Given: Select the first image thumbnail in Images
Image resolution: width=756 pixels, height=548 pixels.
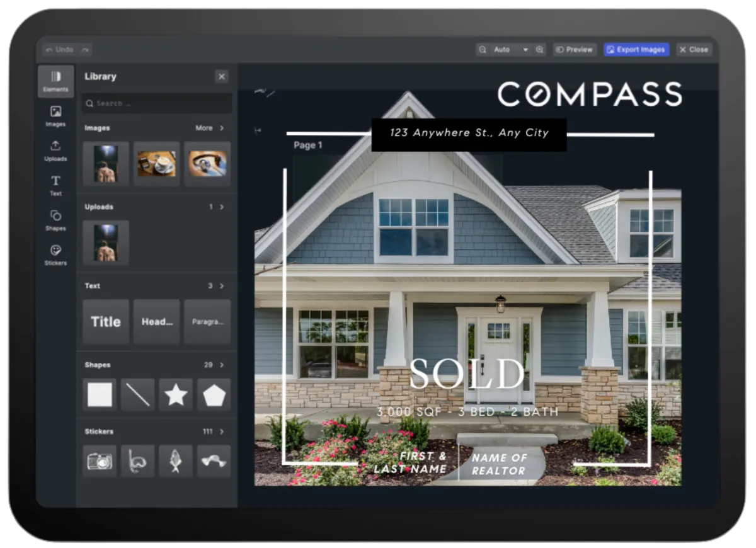Looking at the screenshot, I should 106,164.
